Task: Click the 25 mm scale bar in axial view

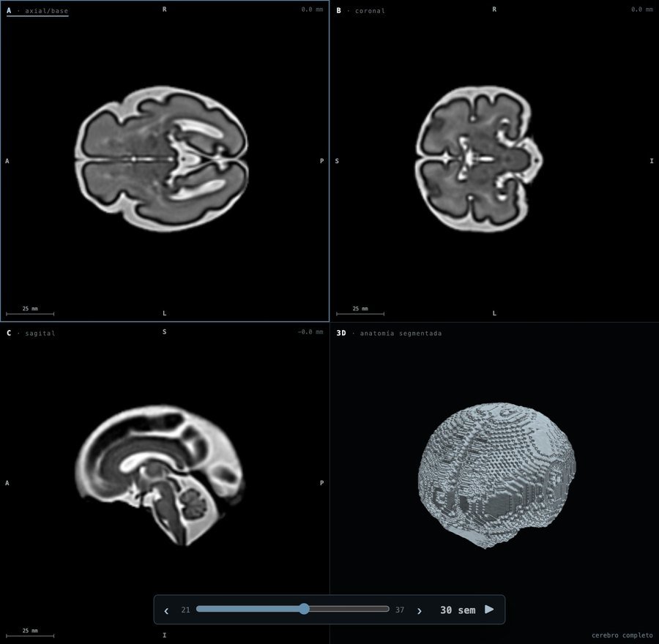Action: pos(30,311)
